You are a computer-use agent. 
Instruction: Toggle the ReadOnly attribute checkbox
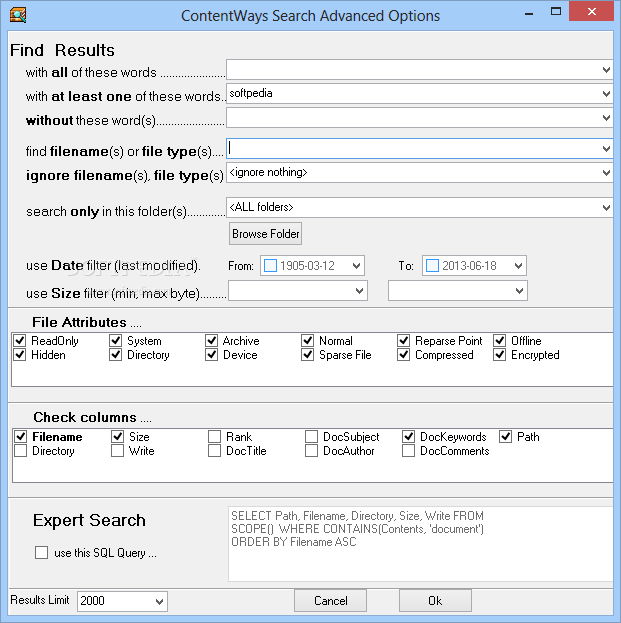(x=20, y=341)
